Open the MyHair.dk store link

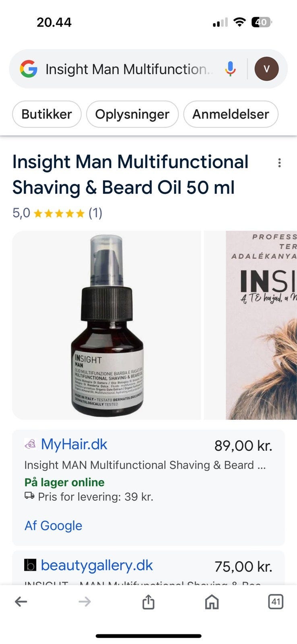coord(74,444)
